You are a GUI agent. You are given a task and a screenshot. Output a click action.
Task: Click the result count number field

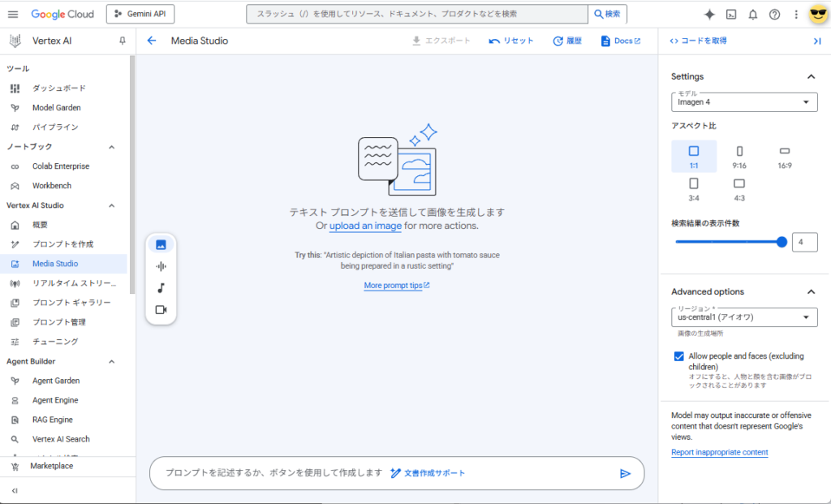(804, 242)
